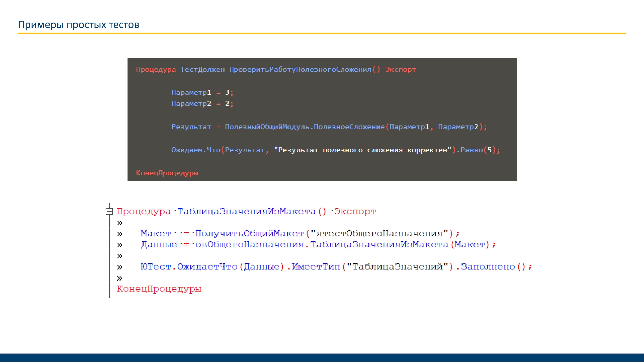Click the .Равно(5) method call
The image size is (644, 362).
(x=474, y=150)
